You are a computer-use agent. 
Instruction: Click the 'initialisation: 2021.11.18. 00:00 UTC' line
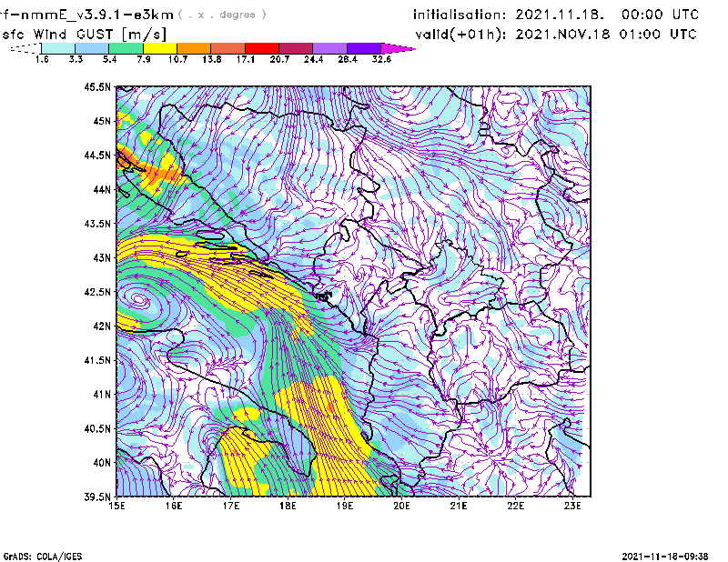(556, 15)
